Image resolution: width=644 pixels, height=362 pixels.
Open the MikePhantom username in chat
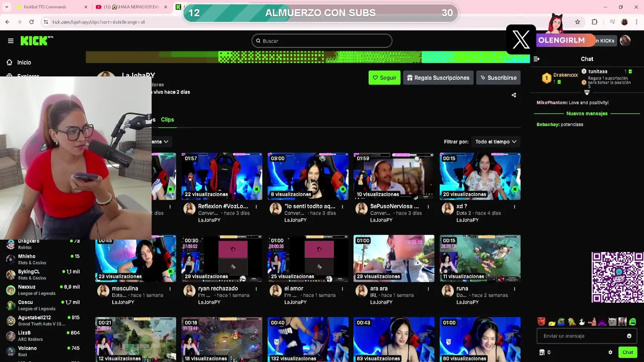pos(551,103)
